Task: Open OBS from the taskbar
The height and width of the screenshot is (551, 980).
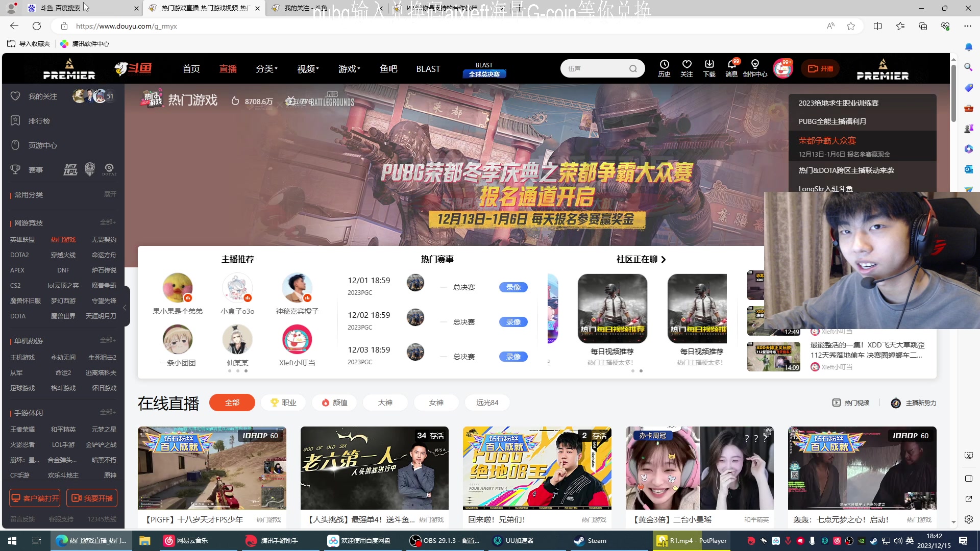Action: (445, 541)
